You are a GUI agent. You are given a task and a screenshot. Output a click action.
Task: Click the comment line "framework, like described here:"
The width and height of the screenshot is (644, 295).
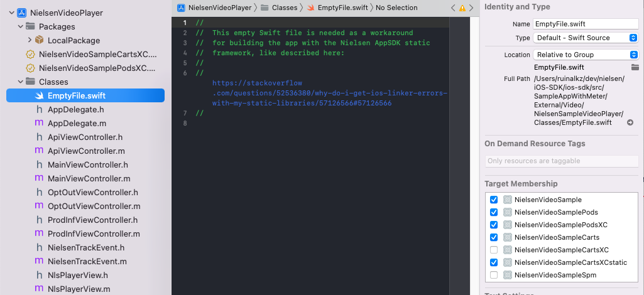pyautogui.click(x=278, y=53)
